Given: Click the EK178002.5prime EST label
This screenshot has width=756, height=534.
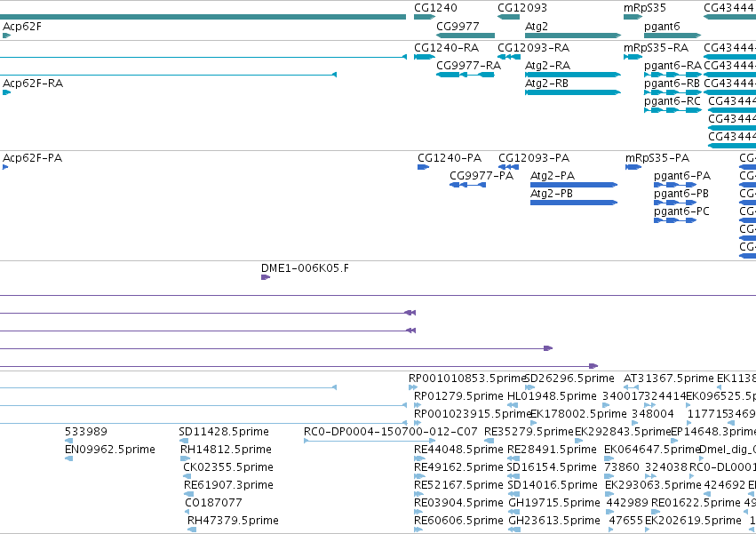Looking at the screenshot, I should pos(578,414).
